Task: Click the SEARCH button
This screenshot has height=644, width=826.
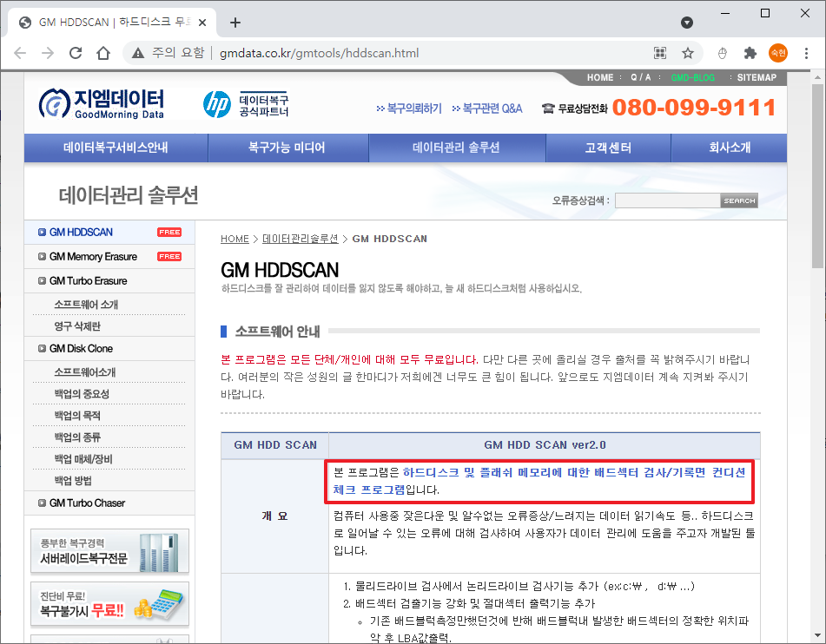Action: tap(739, 200)
